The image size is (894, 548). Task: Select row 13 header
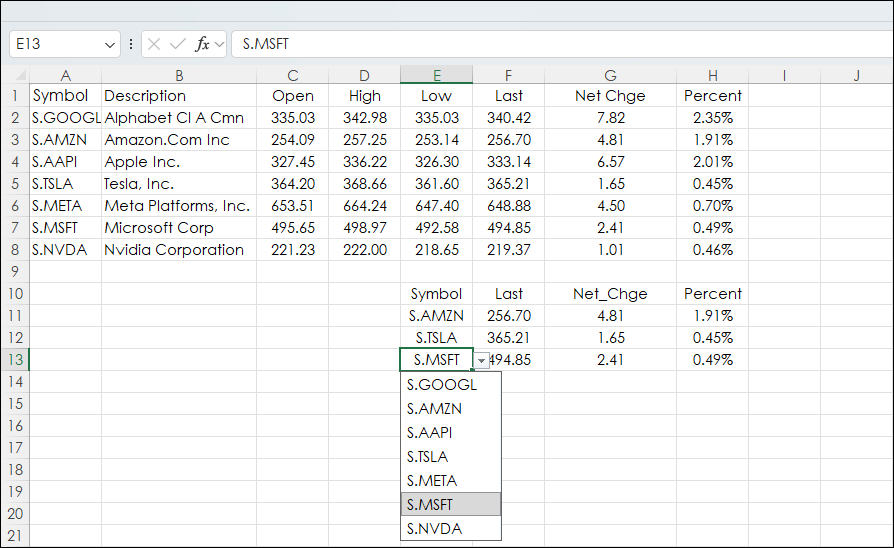[15, 360]
